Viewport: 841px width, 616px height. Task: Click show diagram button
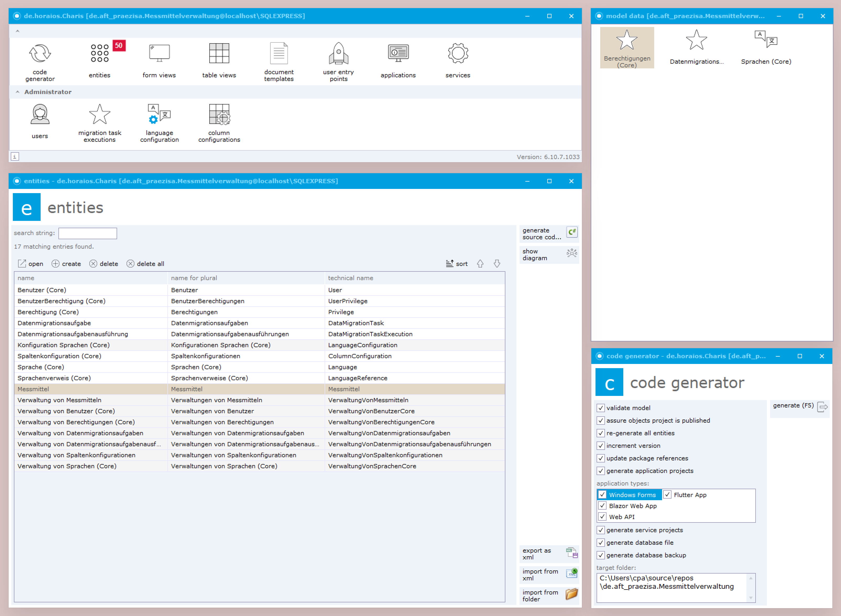tap(549, 255)
